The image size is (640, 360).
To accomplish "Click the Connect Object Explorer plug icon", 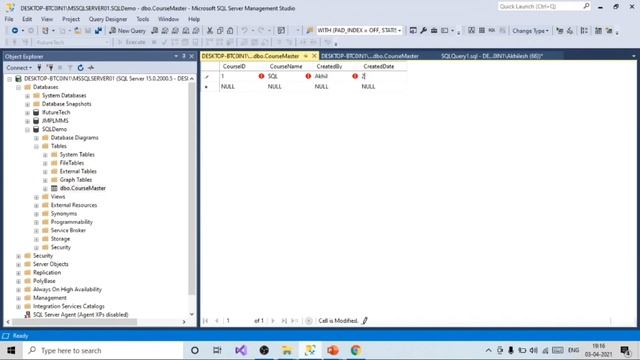I will pos(40,68).
